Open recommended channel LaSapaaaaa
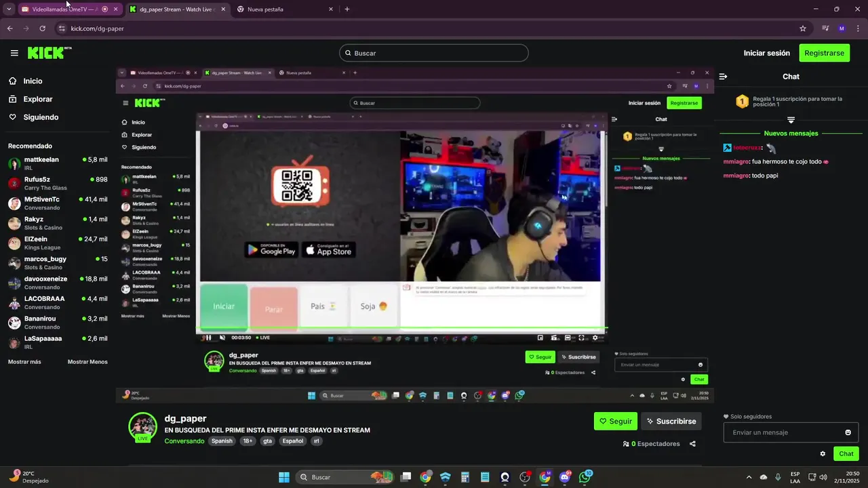This screenshot has height=488, width=868. pos(58,342)
